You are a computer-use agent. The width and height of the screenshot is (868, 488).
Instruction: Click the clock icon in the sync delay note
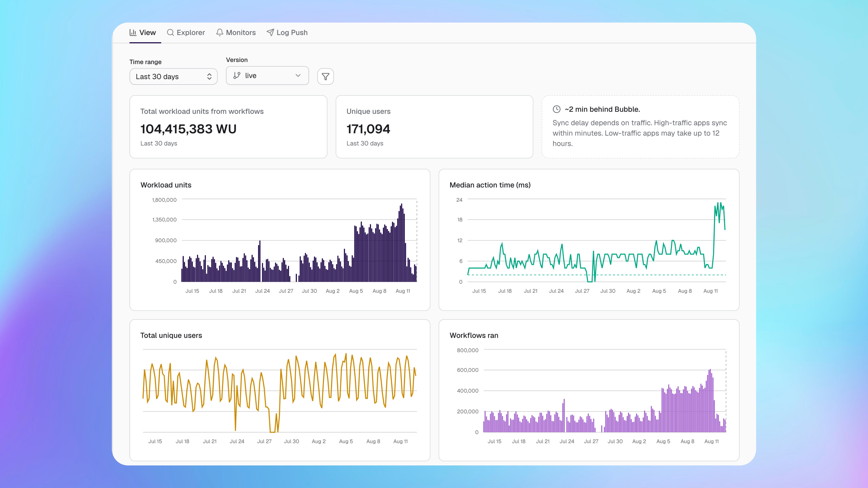[557, 109]
